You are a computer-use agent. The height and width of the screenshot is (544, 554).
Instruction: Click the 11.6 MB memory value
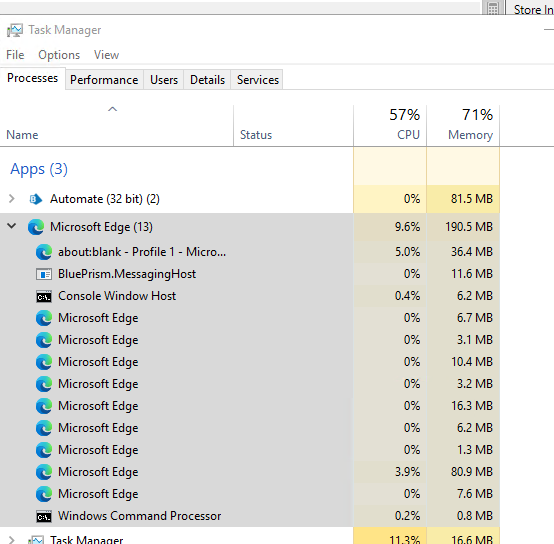coord(472,274)
